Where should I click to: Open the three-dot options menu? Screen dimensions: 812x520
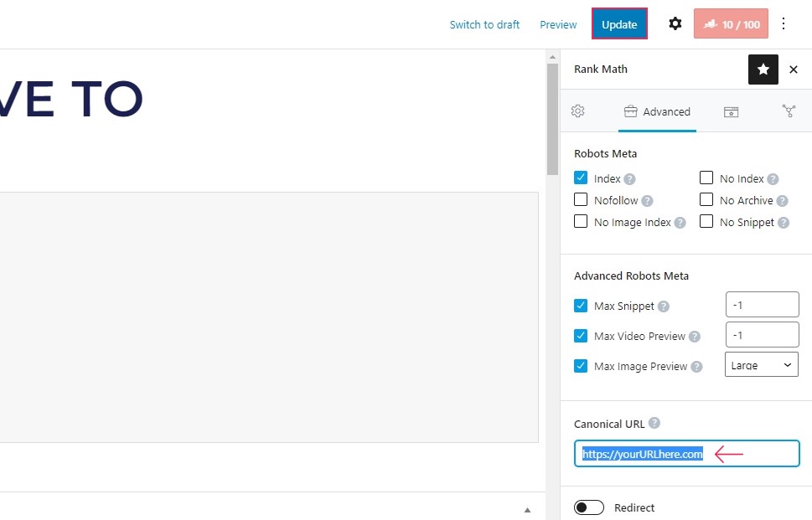point(784,23)
